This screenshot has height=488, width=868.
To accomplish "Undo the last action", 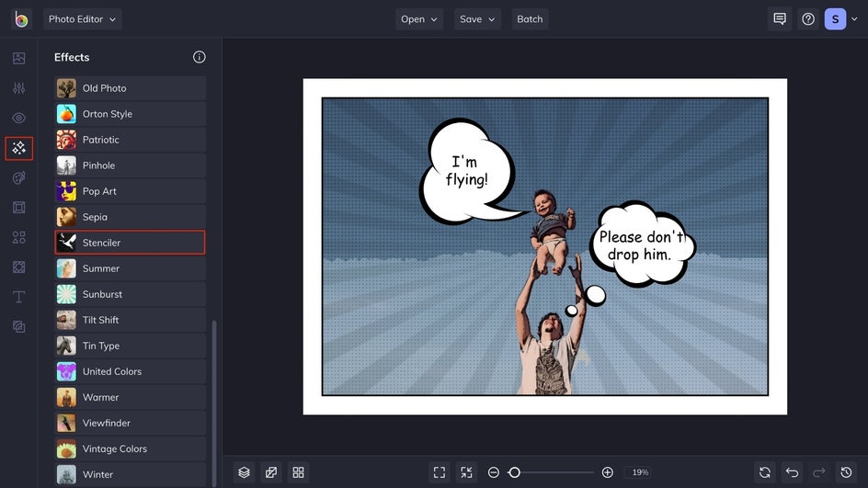I will point(793,472).
